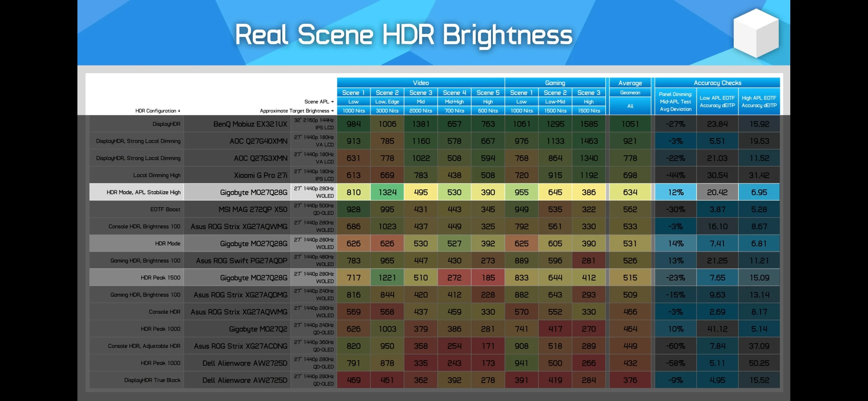Select the "Video" column group header
Viewport: 868px width, 401px height.
tap(421, 82)
